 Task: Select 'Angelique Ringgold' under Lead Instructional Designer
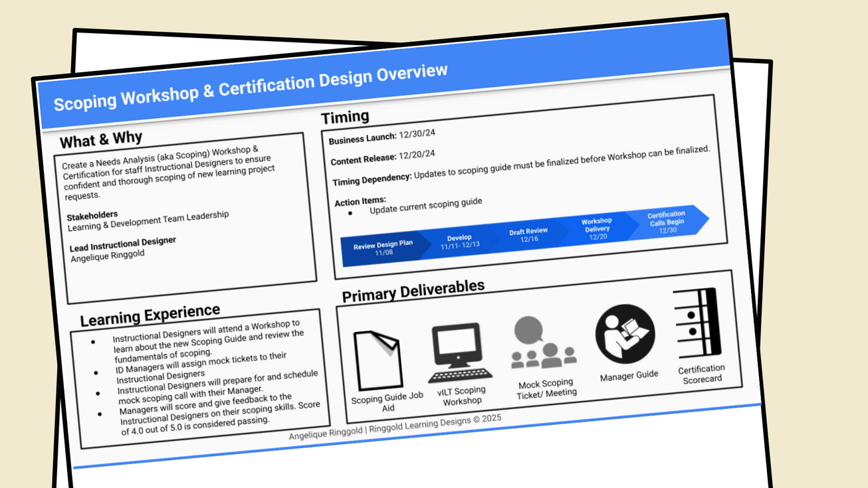pyautogui.click(x=107, y=255)
